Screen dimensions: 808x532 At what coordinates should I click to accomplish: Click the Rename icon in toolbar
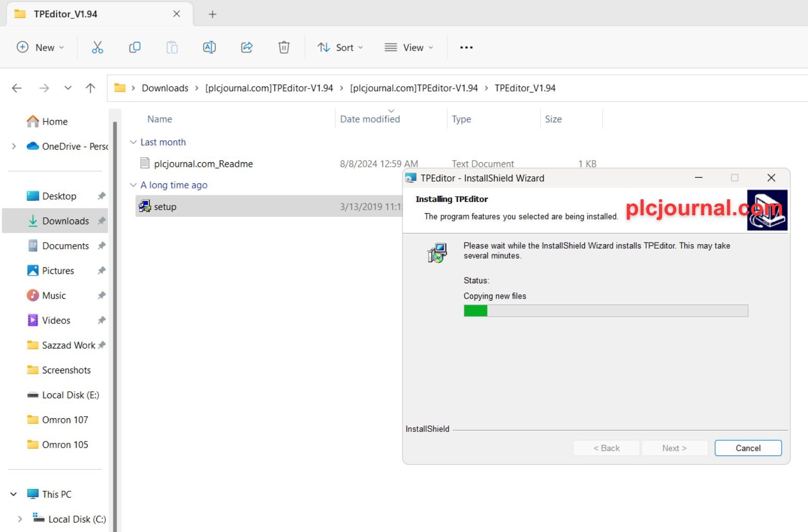pyautogui.click(x=209, y=47)
